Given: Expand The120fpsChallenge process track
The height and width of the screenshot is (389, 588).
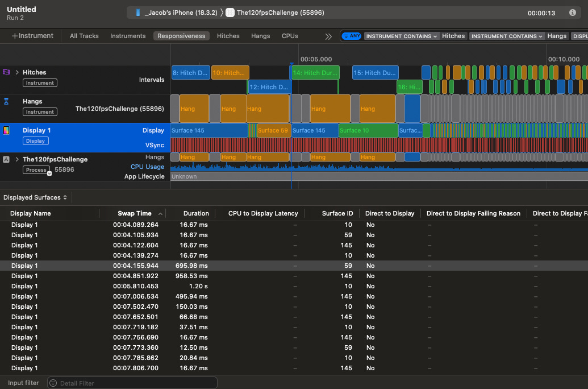Looking at the screenshot, I should (17, 159).
